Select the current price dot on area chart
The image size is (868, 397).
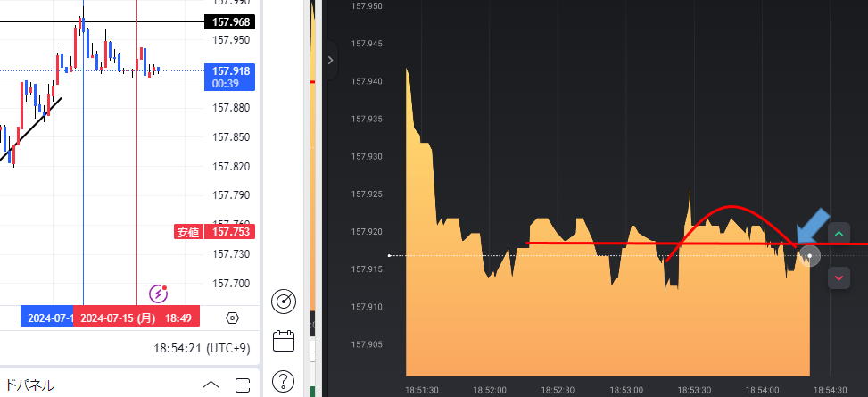(809, 256)
